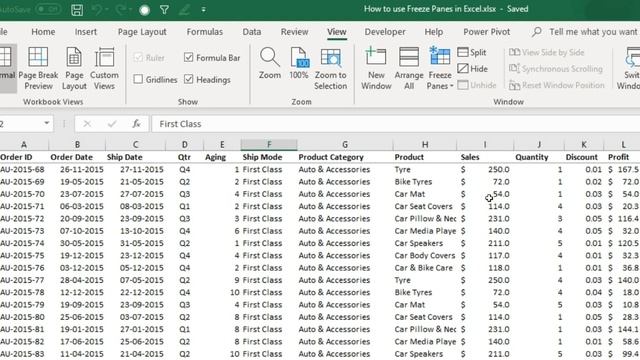Click the filter funnel icon in the title bar
Screen dimensions: 640x360
coord(164,9)
